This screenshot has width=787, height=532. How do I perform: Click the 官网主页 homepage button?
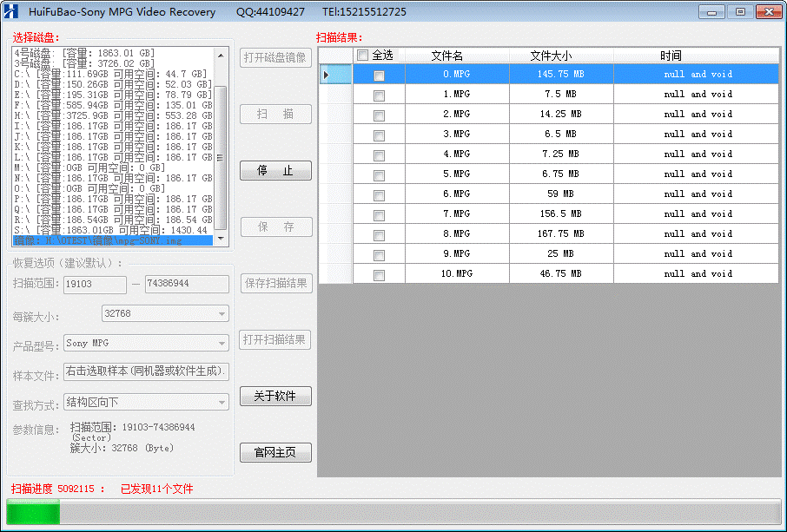[x=275, y=453]
